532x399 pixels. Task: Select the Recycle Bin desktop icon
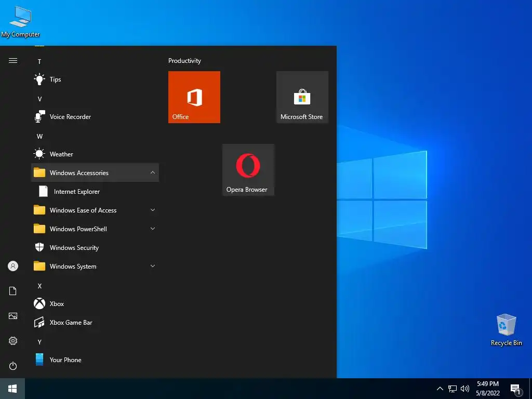pos(506,330)
